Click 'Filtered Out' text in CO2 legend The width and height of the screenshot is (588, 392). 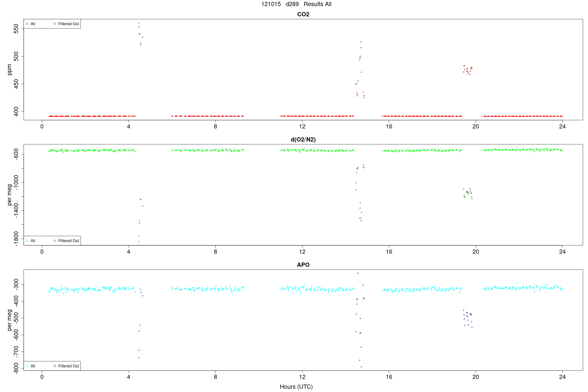69,24
